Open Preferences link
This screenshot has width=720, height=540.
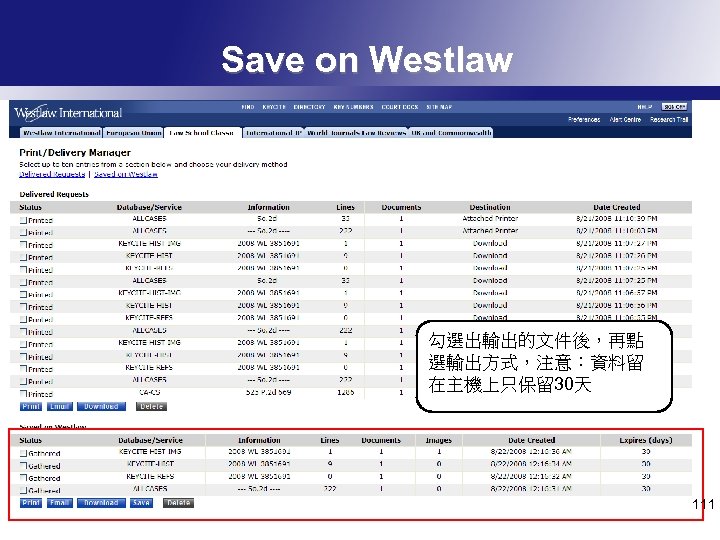coord(584,119)
